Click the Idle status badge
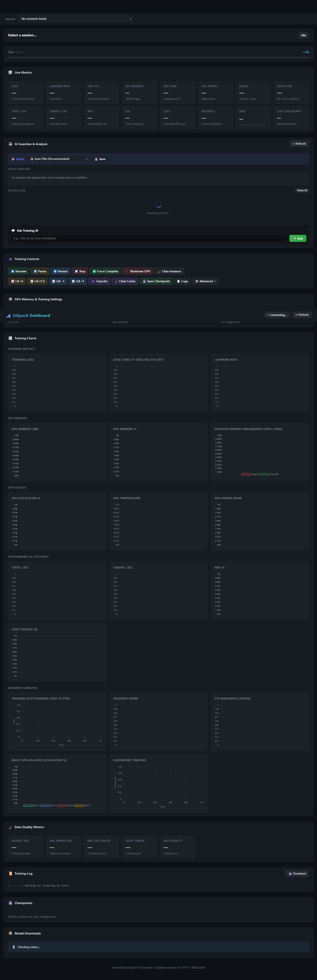This screenshot has width=317, height=980. point(303,35)
